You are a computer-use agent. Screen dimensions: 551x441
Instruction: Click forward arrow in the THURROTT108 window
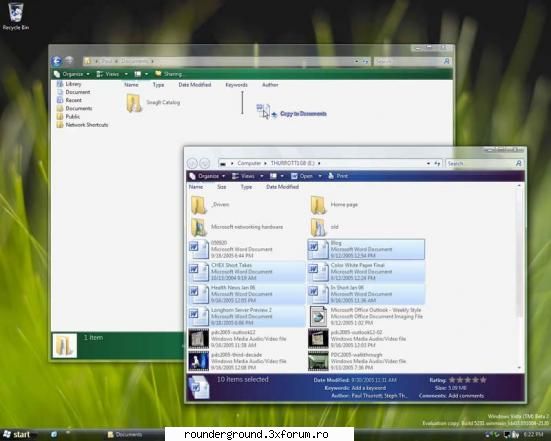pyautogui.click(x=205, y=163)
